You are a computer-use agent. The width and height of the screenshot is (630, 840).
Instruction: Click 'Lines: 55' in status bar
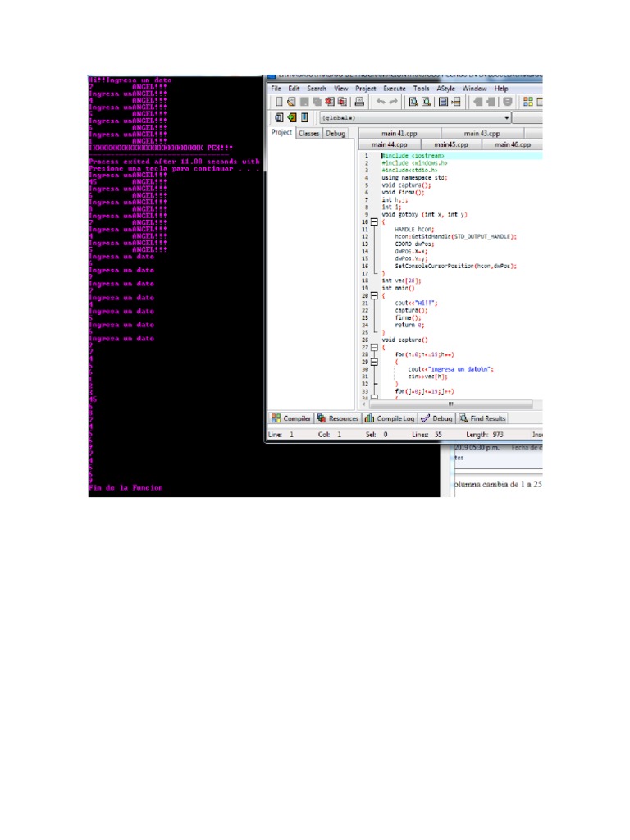click(427, 435)
